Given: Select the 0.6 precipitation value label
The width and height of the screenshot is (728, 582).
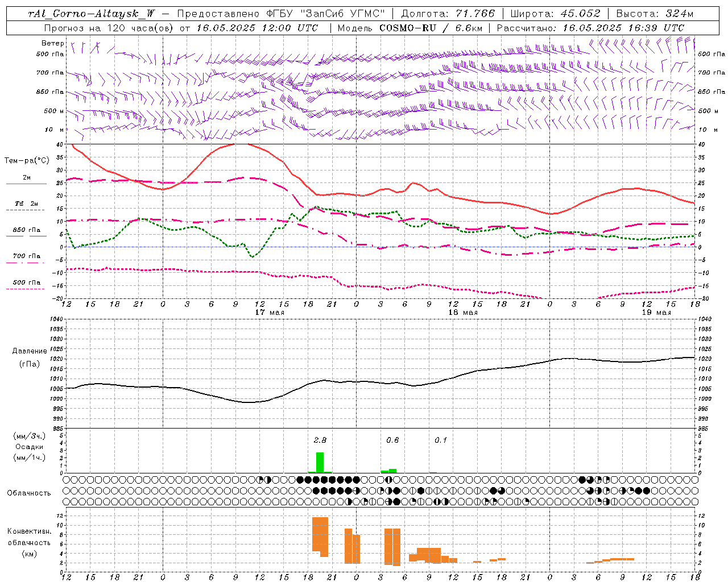Looking at the screenshot, I should coord(392,440).
